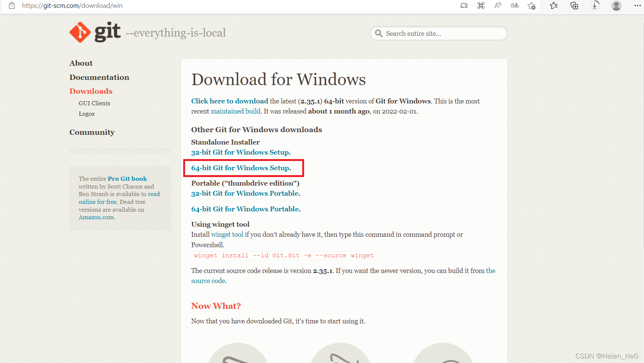Download 32-bit Git for Windows Setup
644x363 pixels.
pyautogui.click(x=240, y=152)
